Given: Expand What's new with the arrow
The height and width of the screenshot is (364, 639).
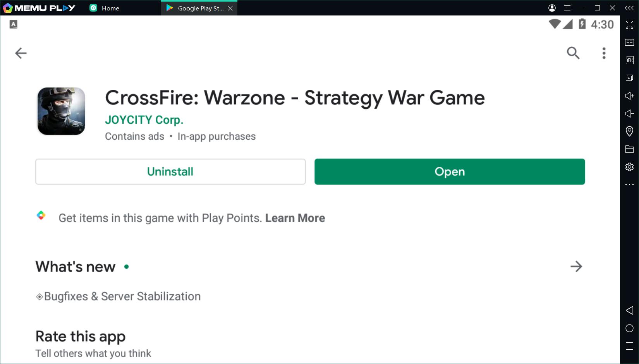Looking at the screenshot, I should [x=576, y=267].
